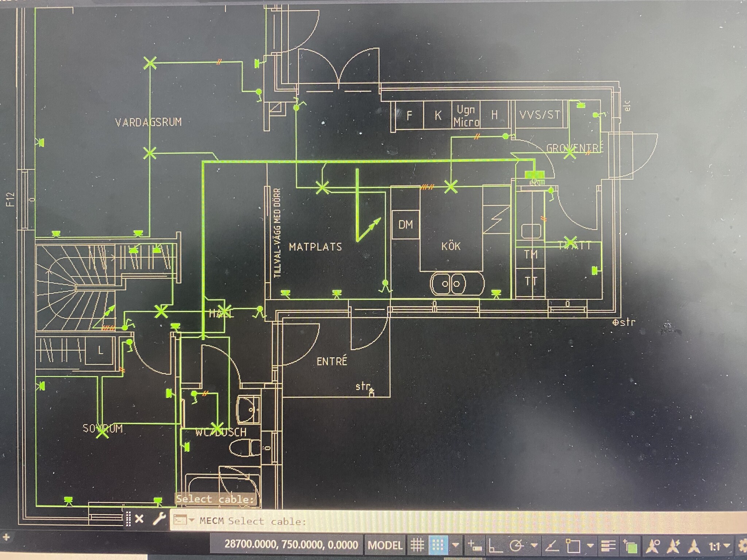
Task: Add new layout tab with plus
Action: pyautogui.click(x=6, y=537)
